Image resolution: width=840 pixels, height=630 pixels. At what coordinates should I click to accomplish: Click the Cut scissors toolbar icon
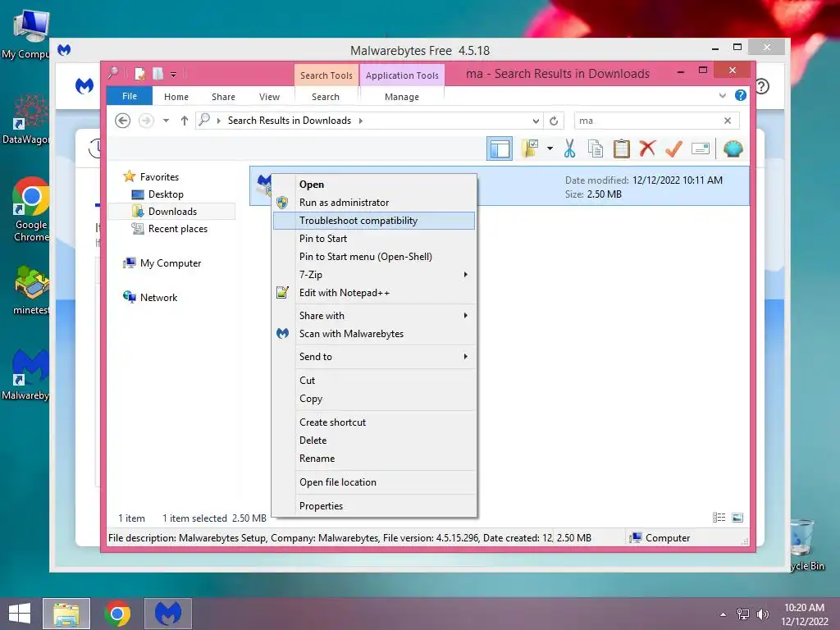(x=569, y=149)
